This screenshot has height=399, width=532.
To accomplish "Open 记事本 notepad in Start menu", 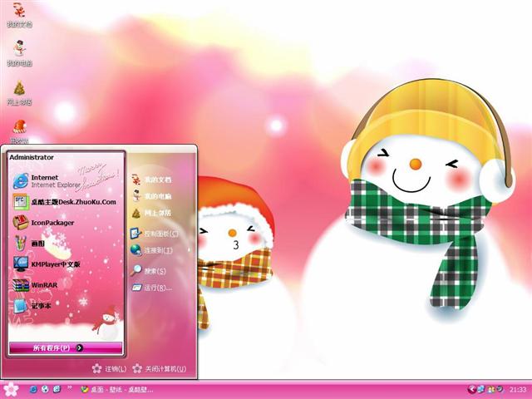I will (32, 306).
